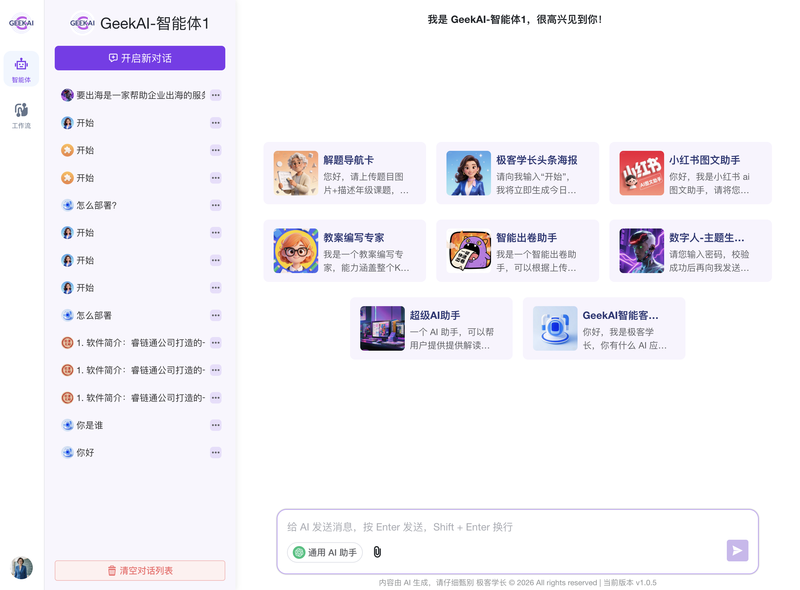Screen dimensions: 800x590
Task: Click the 超级AI助手 workstation thumbnail
Action: pyautogui.click(x=382, y=328)
